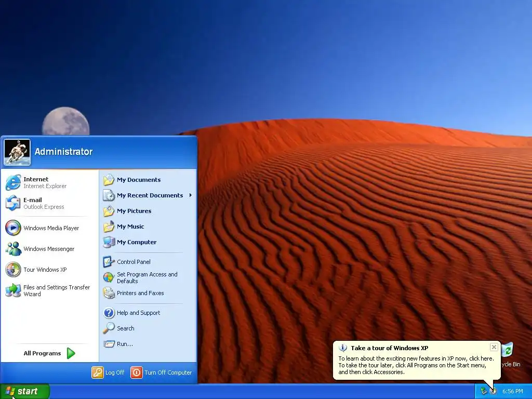
Task: Click the My Music folder icon
Action: (109, 227)
